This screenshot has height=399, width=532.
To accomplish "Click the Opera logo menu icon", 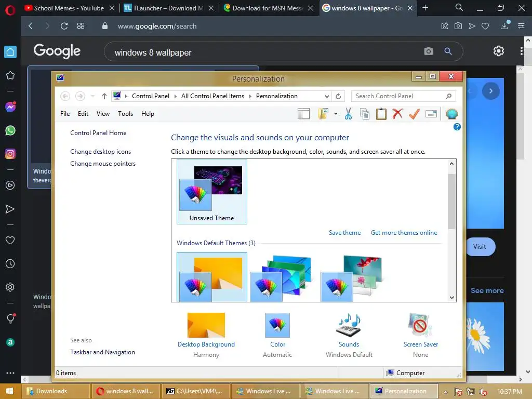I will tap(10, 10).
